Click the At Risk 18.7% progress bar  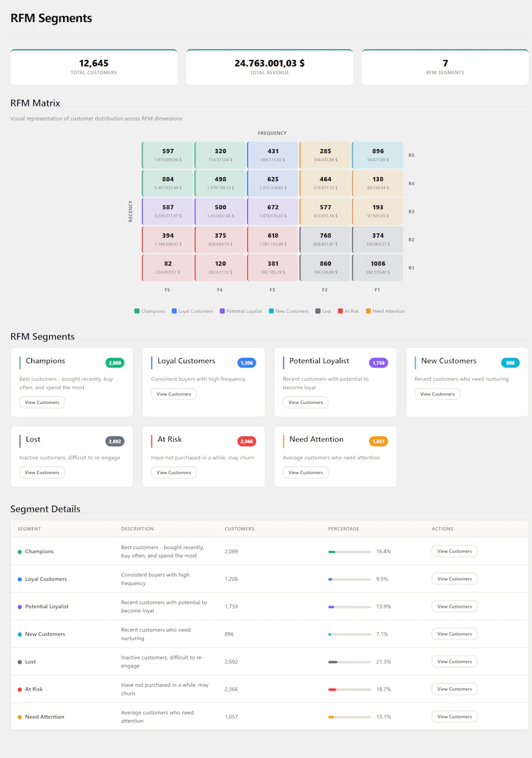point(350,689)
